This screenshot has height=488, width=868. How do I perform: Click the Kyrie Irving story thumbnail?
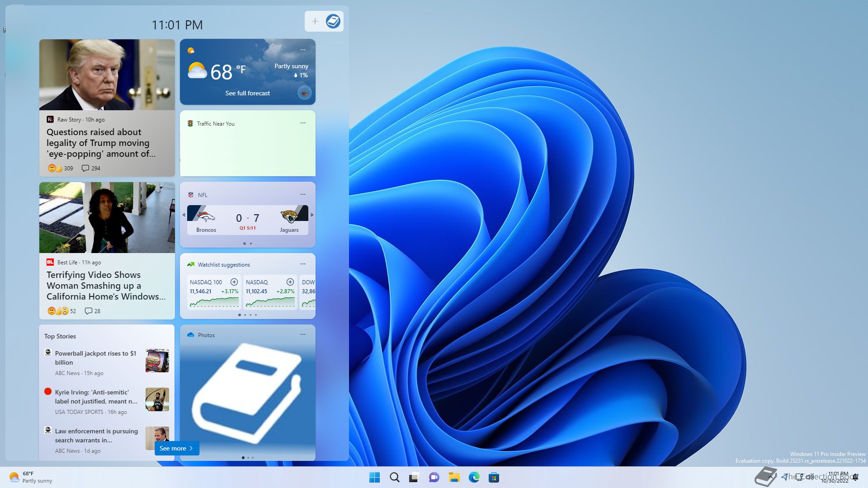point(157,399)
